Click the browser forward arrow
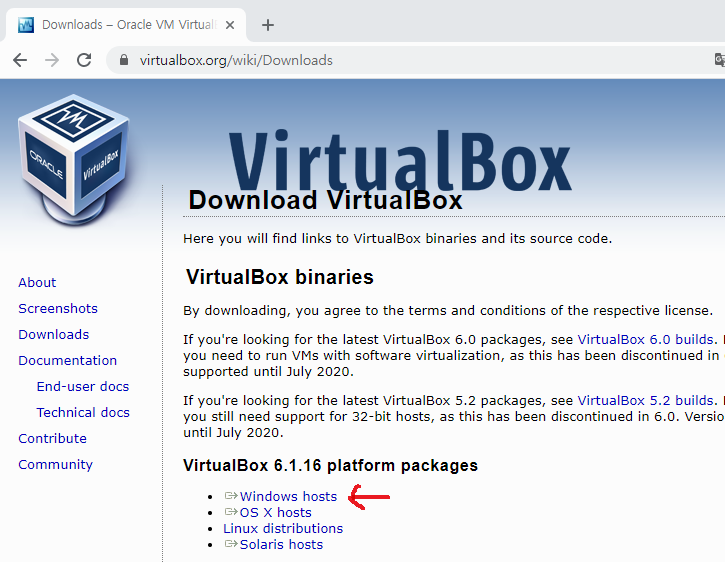The width and height of the screenshot is (725, 562). pyautogui.click(x=52, y=60)
